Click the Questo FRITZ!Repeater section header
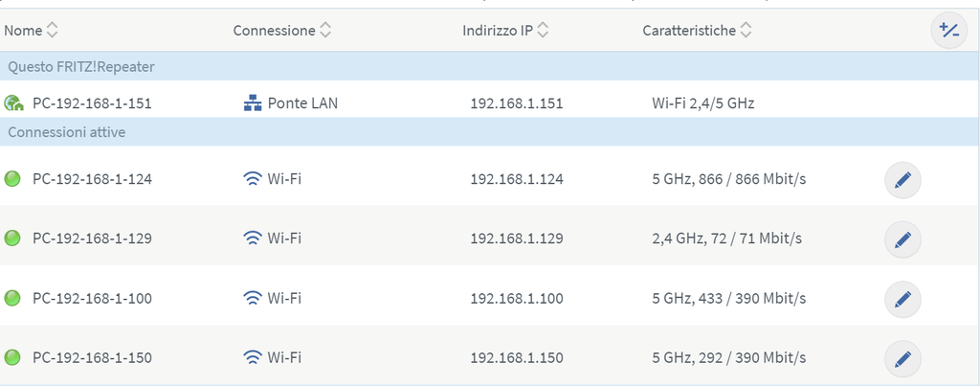This screenshot has width=980, height=386. (x=81, y=67)
